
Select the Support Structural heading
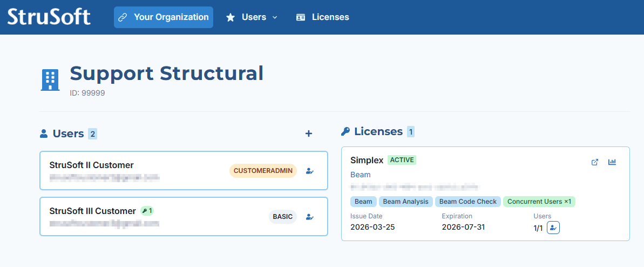166,73
